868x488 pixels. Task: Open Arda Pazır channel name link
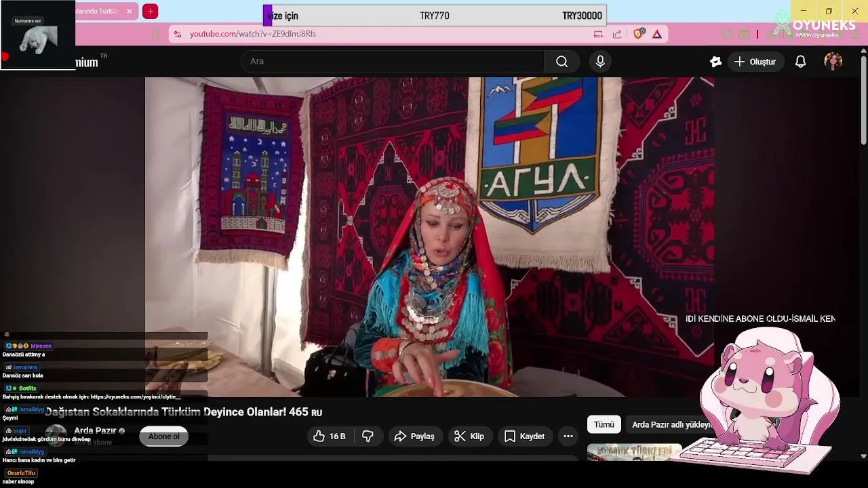(95, 430)
